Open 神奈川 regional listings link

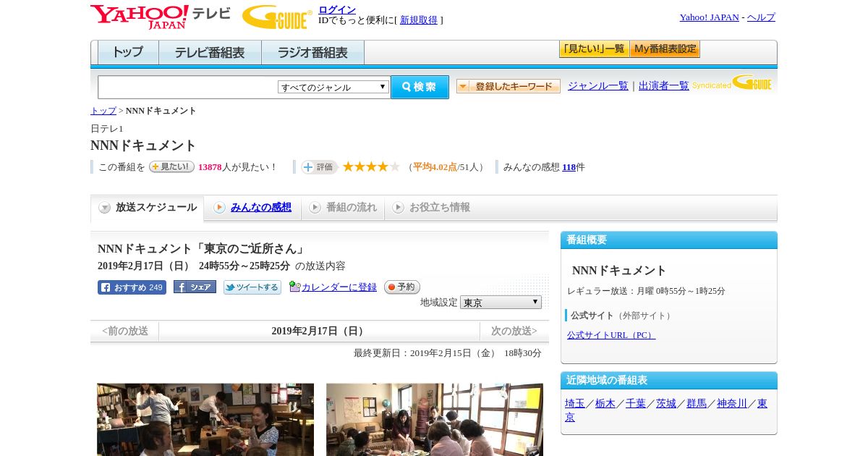(732, 404)
